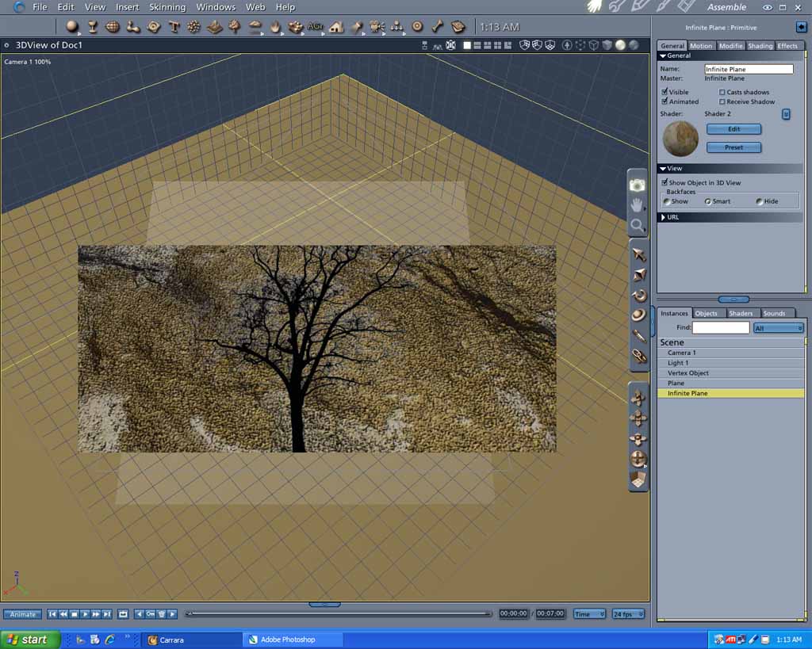This screenshot has height=649, width=812.
Task: Click the Edit shader button
Action: click(x=733, y=129)
